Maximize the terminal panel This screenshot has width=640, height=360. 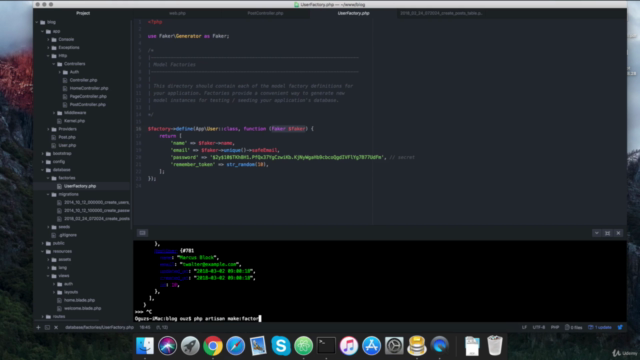tap(607, 233)
